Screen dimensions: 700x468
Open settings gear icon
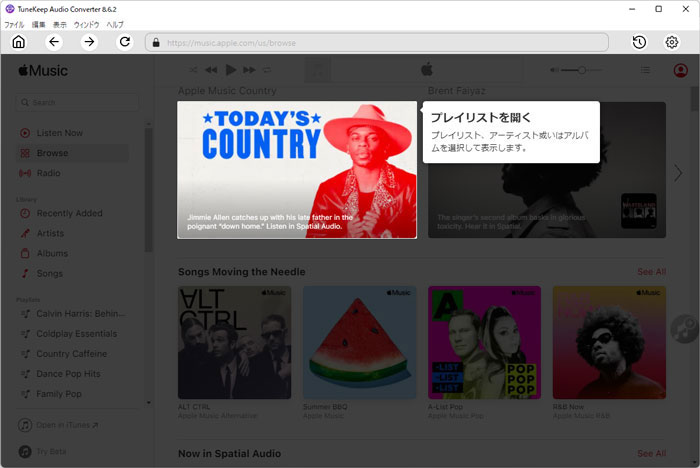(671, 42)
